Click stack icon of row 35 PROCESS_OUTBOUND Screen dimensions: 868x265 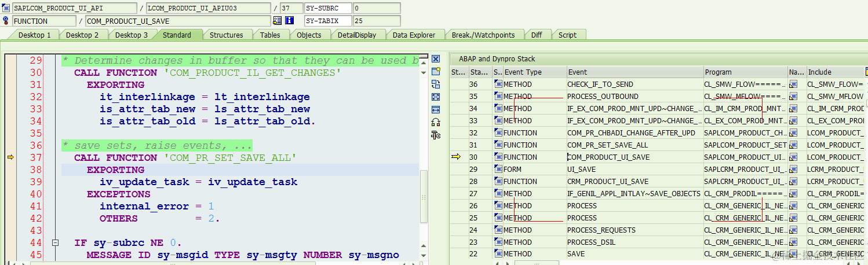point(498,96)
